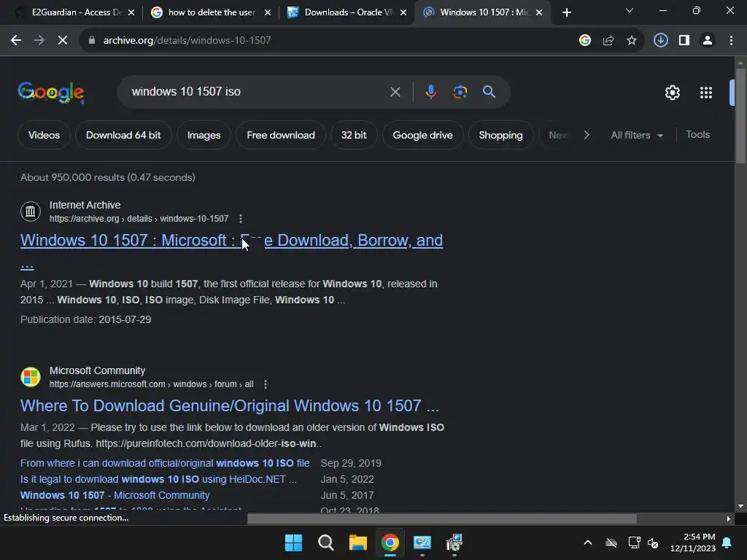This screenshot has width=747, height=560.
Task: Open Windows 10 1507 Internet Archive result
Action: (231, 241)
